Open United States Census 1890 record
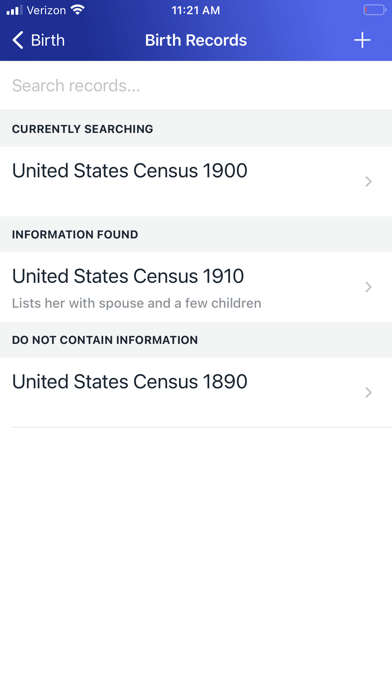Viewport: 392px width, 696px height. point(196,392)
